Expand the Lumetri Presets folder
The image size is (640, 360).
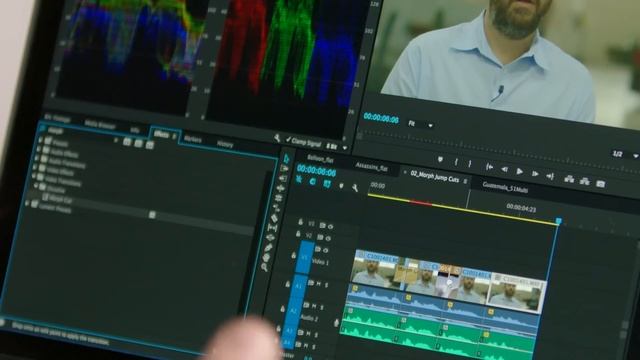click(27, 203)
